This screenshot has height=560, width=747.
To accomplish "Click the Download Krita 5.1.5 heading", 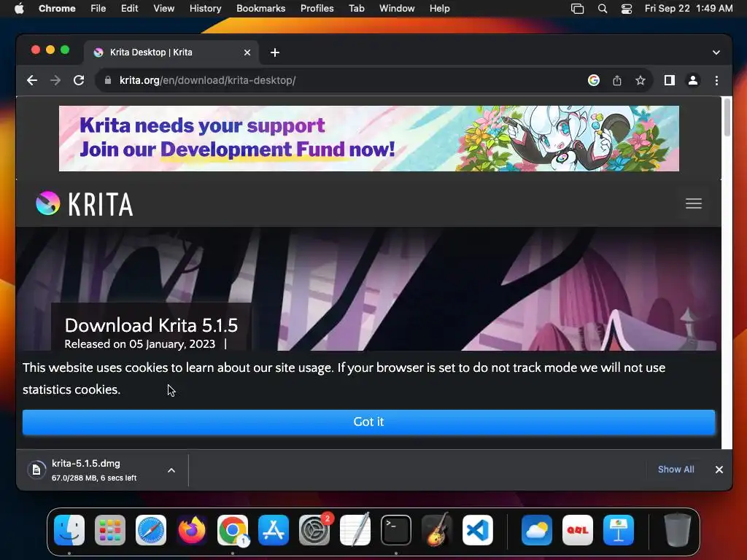I will click(x=151, y=325).
